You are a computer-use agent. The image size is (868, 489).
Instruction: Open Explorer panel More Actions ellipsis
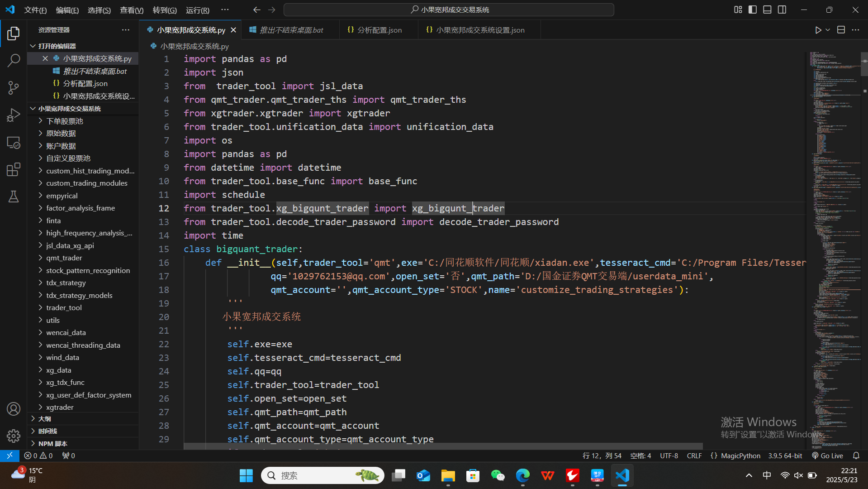click(126, 30)
